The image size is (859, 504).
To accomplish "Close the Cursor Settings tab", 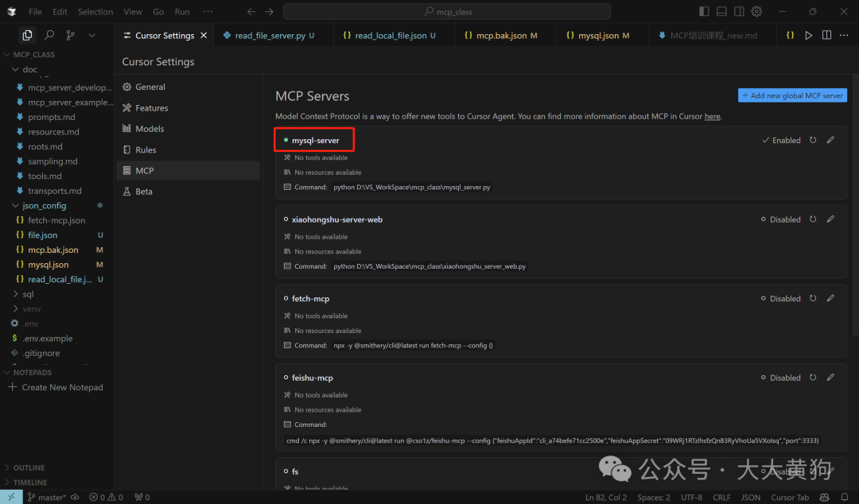I will pyautogui.click(x=204, y=36).
